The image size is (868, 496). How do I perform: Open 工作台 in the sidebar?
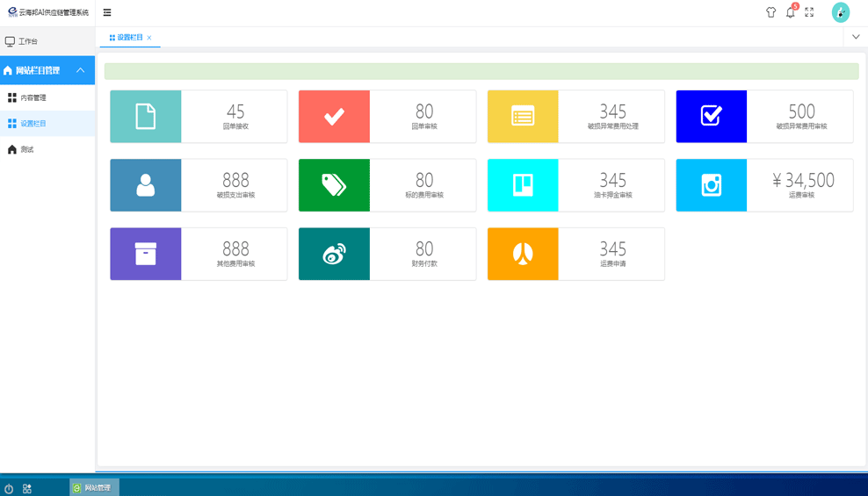point(28,41)
